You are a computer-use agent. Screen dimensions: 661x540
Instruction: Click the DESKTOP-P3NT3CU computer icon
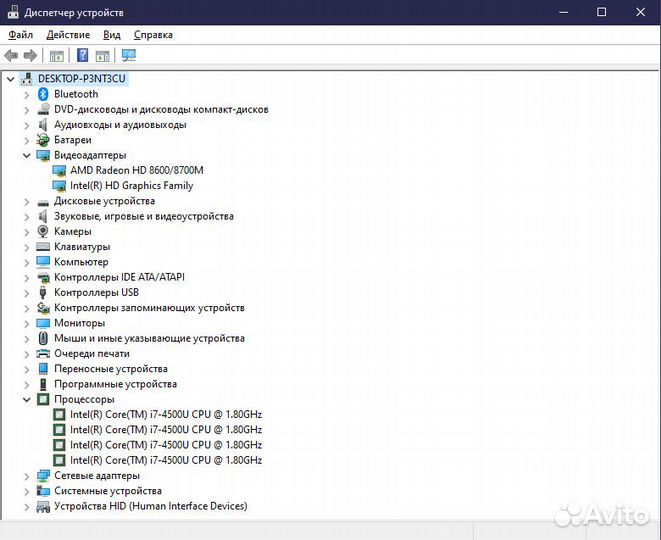pos(27,78)
